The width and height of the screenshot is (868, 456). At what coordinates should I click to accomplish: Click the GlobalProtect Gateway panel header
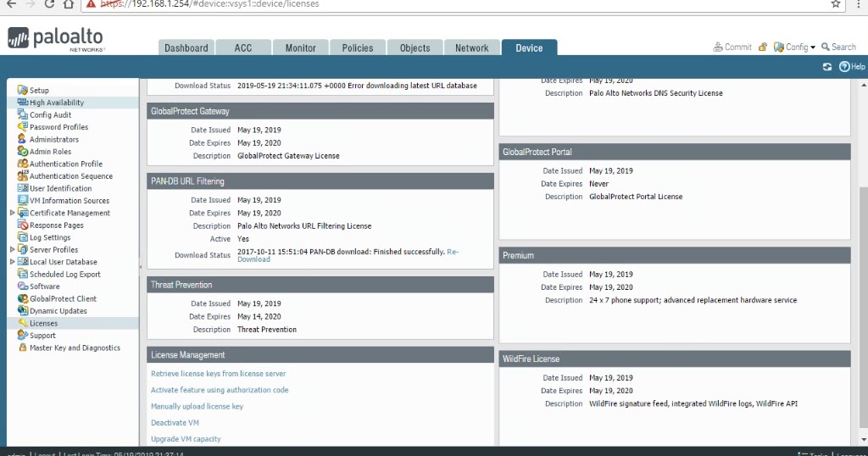pos(320,111)
